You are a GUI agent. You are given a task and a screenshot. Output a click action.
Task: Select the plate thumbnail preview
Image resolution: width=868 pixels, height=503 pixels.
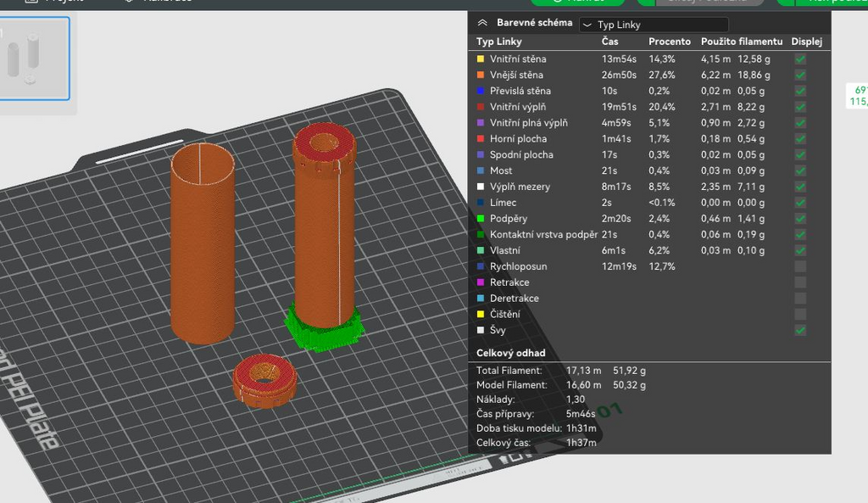34,59
